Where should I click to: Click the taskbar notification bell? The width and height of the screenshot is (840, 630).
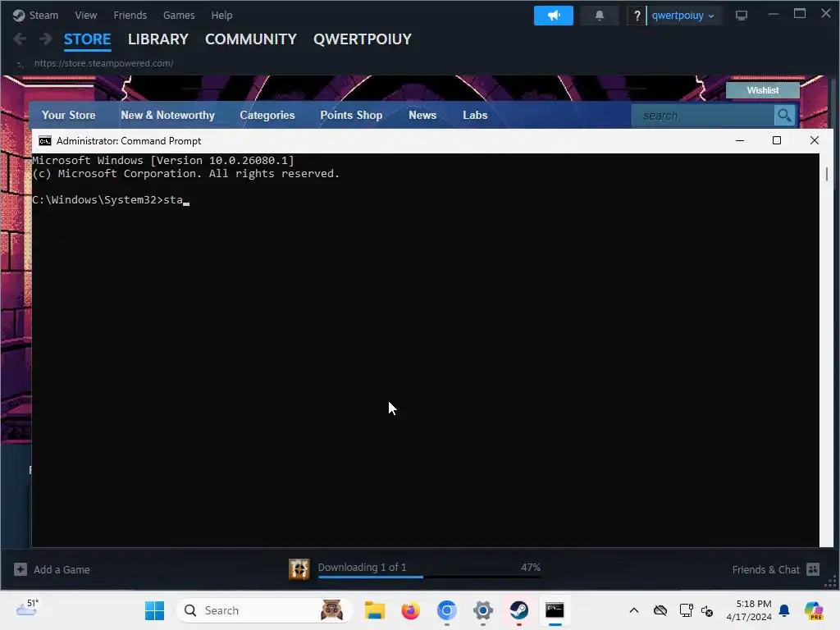click(784, 610)
